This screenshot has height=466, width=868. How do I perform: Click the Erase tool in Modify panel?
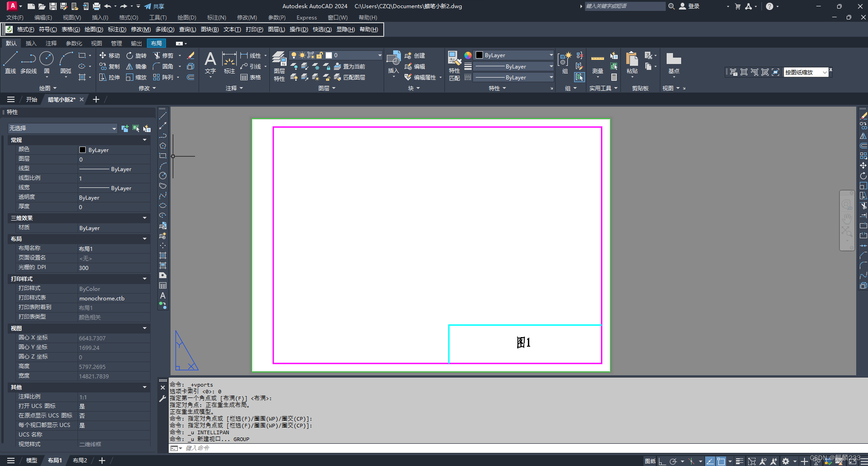191,55
